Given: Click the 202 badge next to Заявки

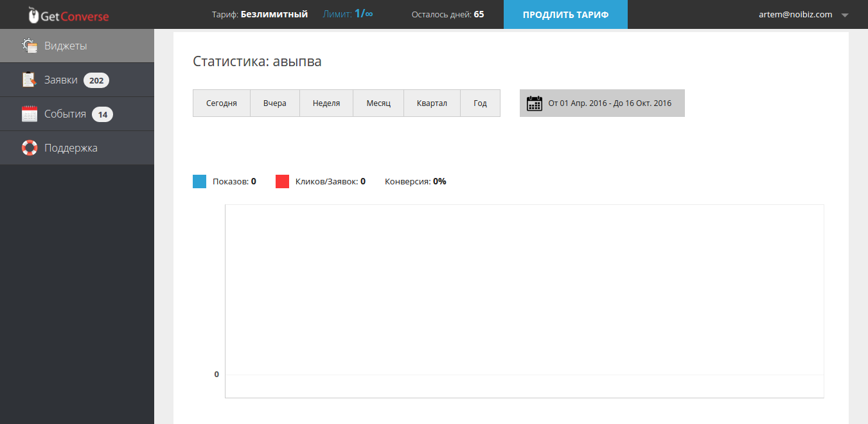Looking at the screenshot, I should 96,80.
